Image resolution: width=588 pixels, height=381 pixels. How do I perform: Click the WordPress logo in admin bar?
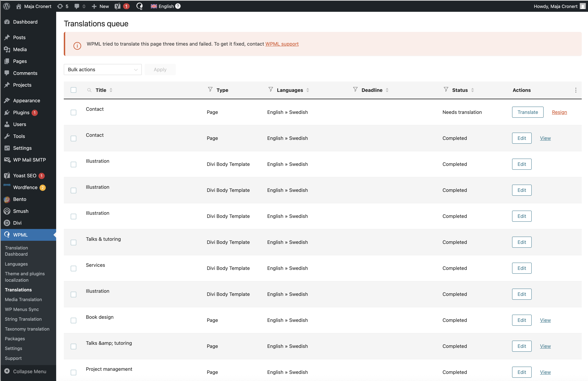pos(7,6)
